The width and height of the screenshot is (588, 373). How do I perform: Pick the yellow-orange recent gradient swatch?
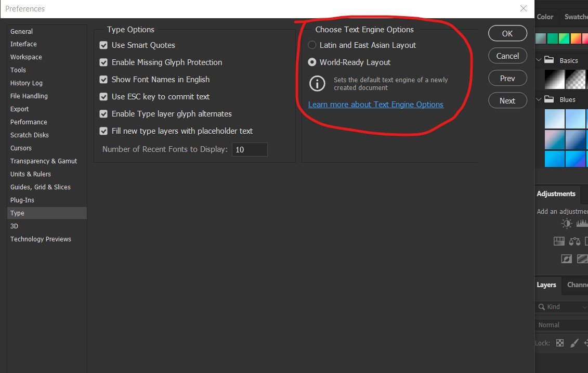pos(576,38)
